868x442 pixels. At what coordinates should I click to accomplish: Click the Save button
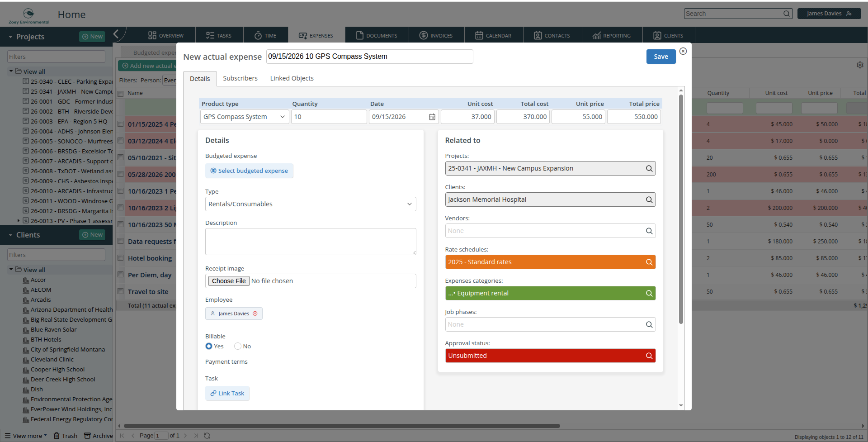661,57
